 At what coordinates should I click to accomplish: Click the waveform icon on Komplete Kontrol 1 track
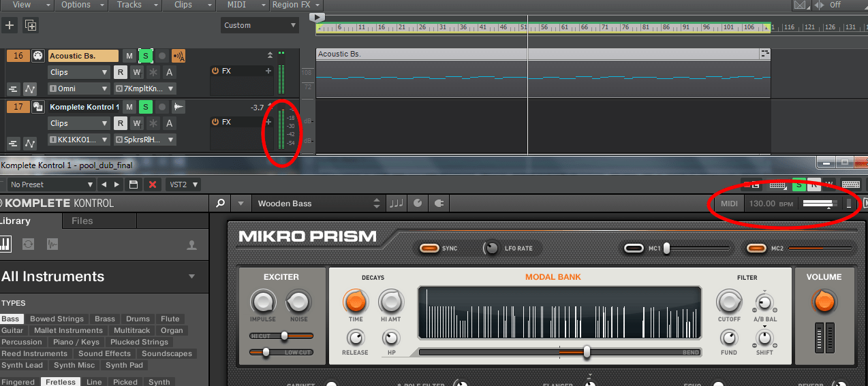pyautogui.click(x=179, y=107)
